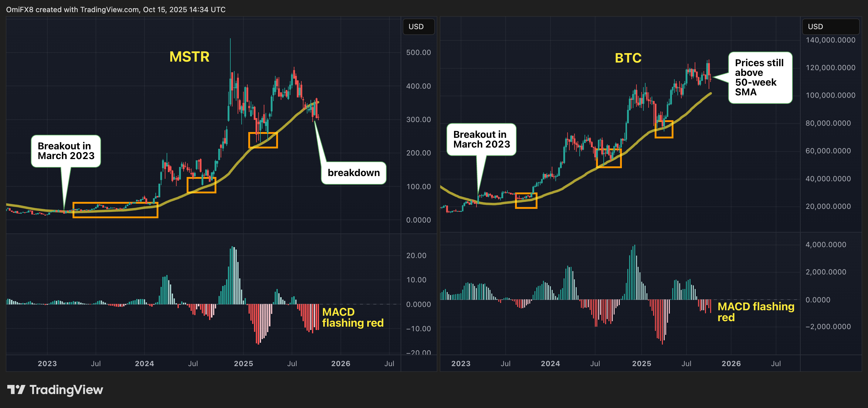Click the TradingView logo icon
Screen dimensions: 868x408
tap(16, 389)
